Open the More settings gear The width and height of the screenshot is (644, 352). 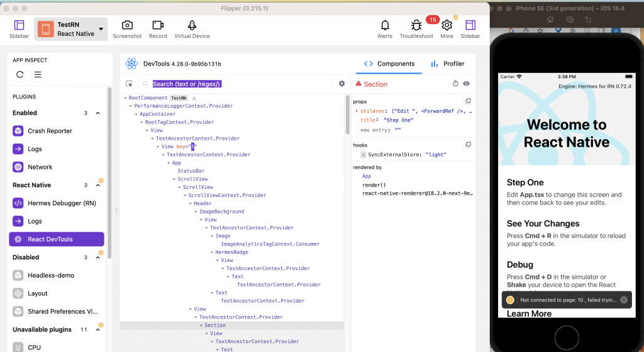pos(447,25)
